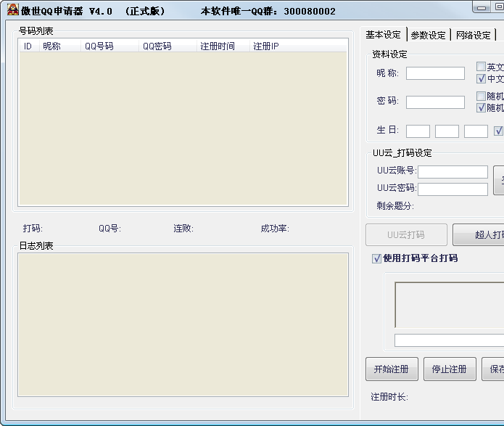Screen dimensions: 504x426
Task: Uncheck the 中文 nickname checkbox
Action: click(481, 78)
